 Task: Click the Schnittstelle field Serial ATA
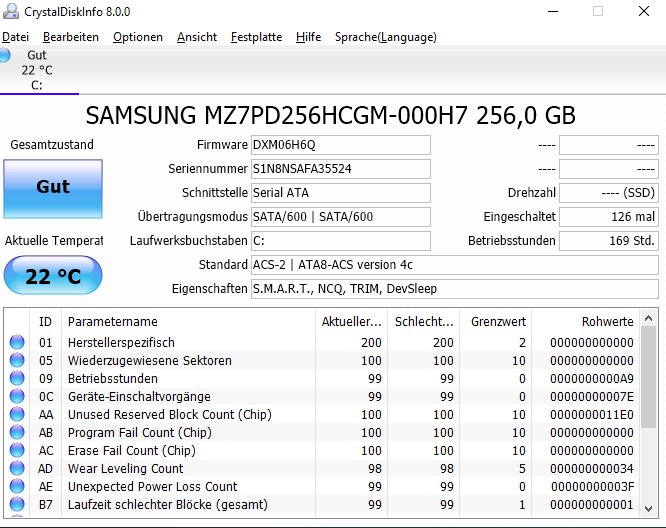pyautogui.click(x=341, y=193)
